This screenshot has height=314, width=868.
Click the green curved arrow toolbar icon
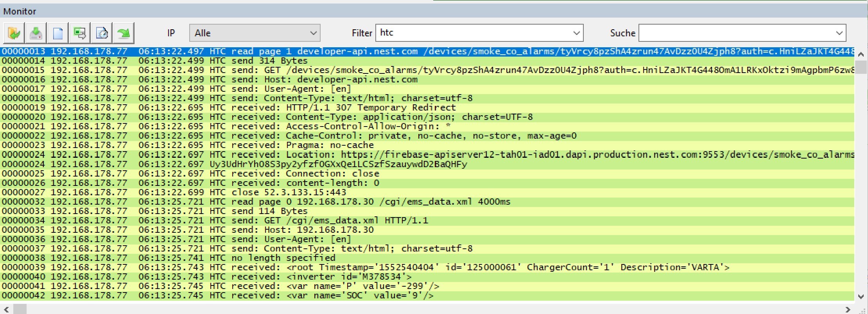pos(124,33)
